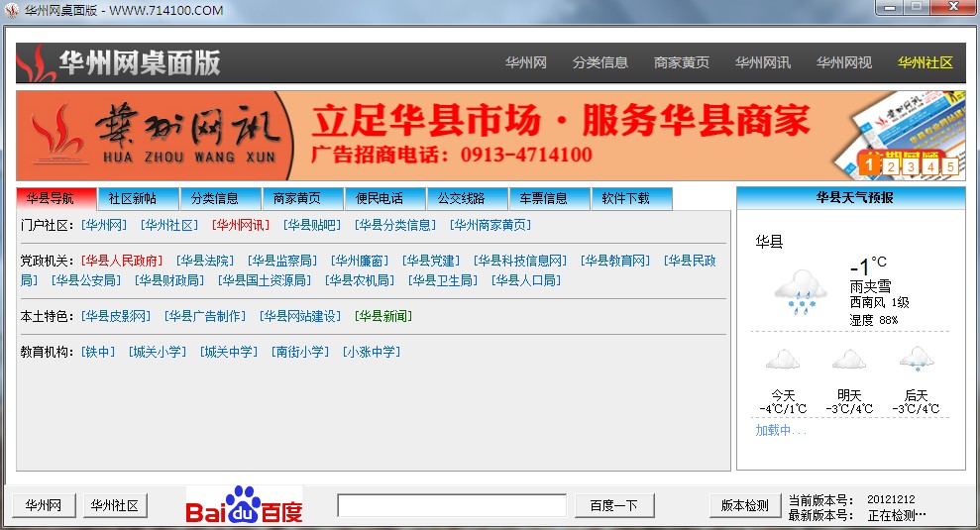Open 华州网讯 in the top navigation

tap(763, 62)
